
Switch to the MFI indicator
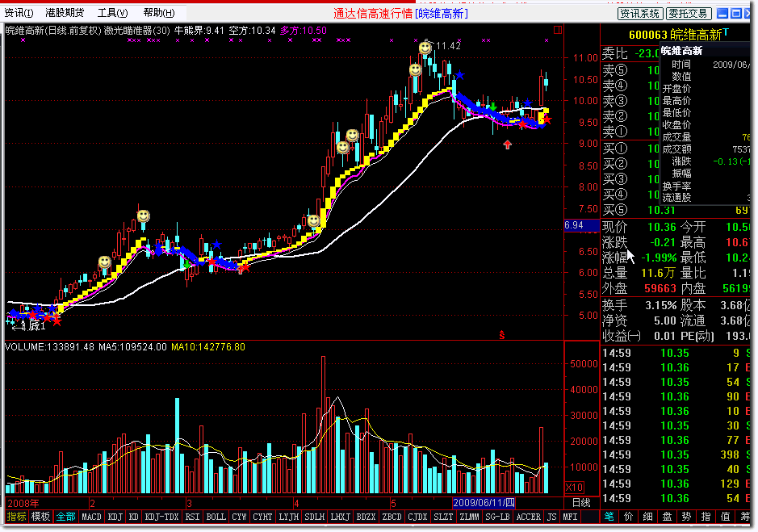(571, 517)
